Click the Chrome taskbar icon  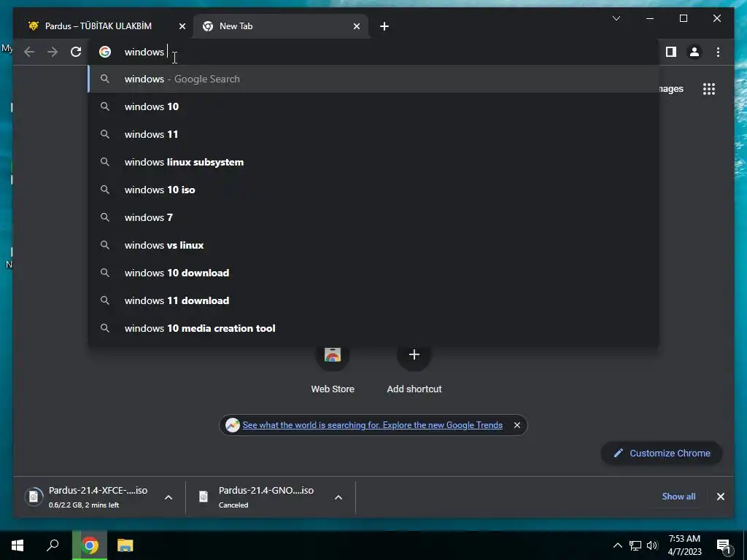coord(90,545)
